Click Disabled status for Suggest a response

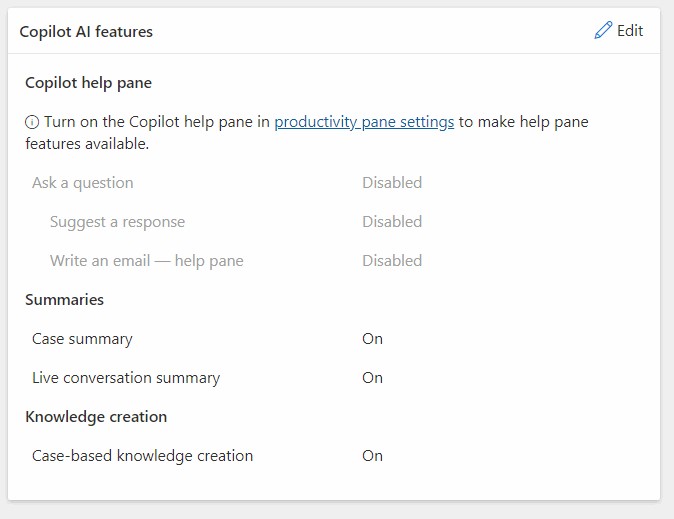(392, 222)
